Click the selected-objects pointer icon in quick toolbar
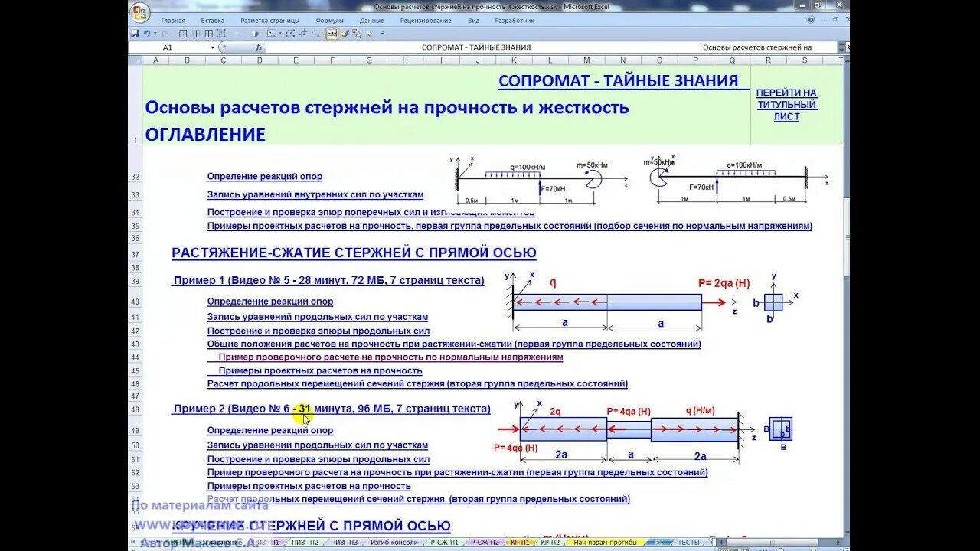 pos(369,34)
